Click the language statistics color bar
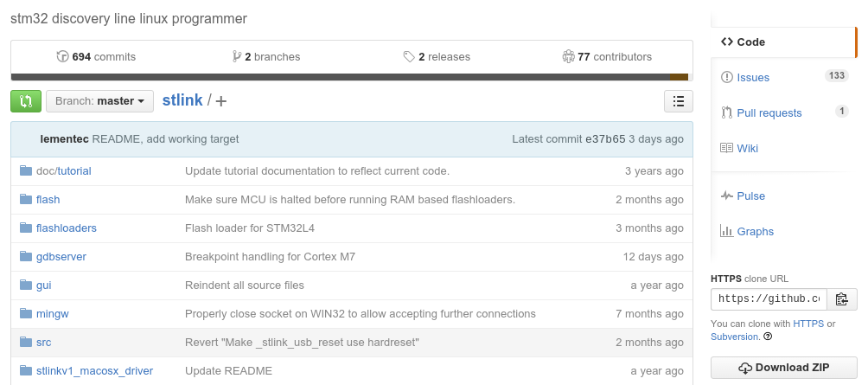 (352, 77)
